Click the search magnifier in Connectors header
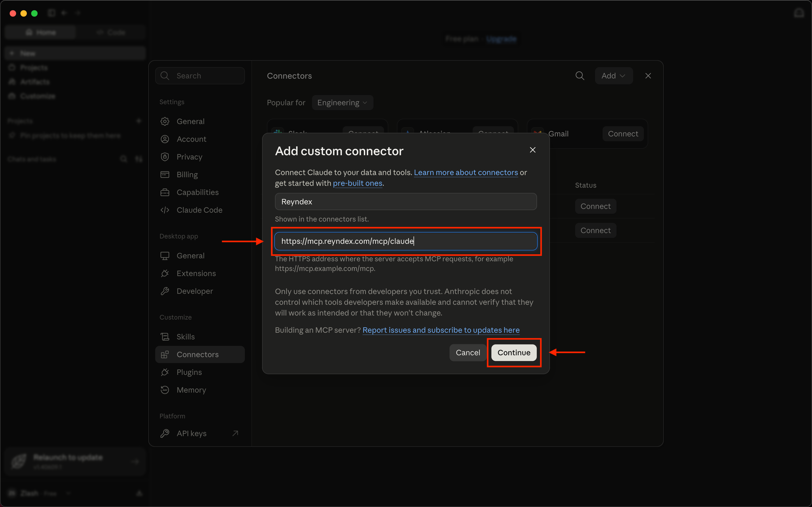812x507 pixels. pyautogui.click(x=580, y=76)
